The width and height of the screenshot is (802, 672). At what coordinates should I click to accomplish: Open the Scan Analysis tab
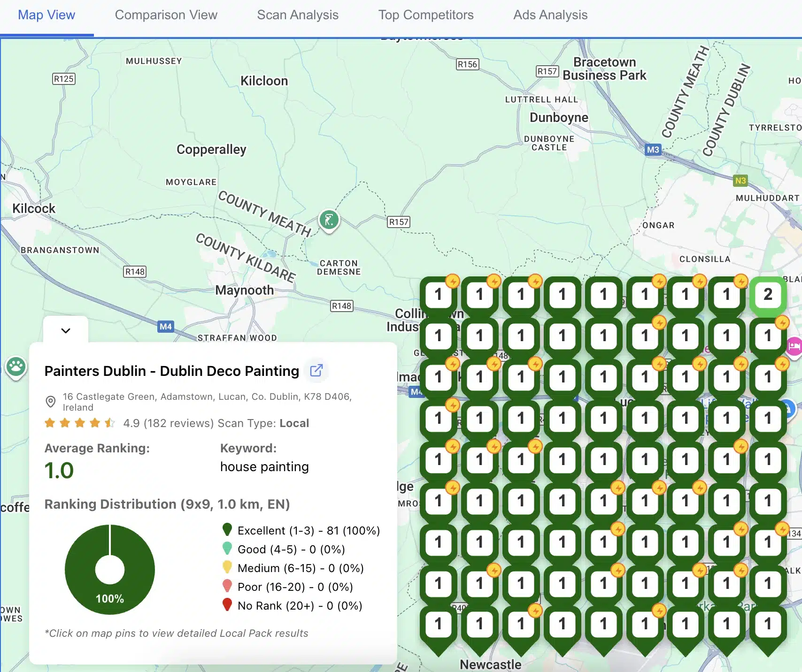pos(298,15)
